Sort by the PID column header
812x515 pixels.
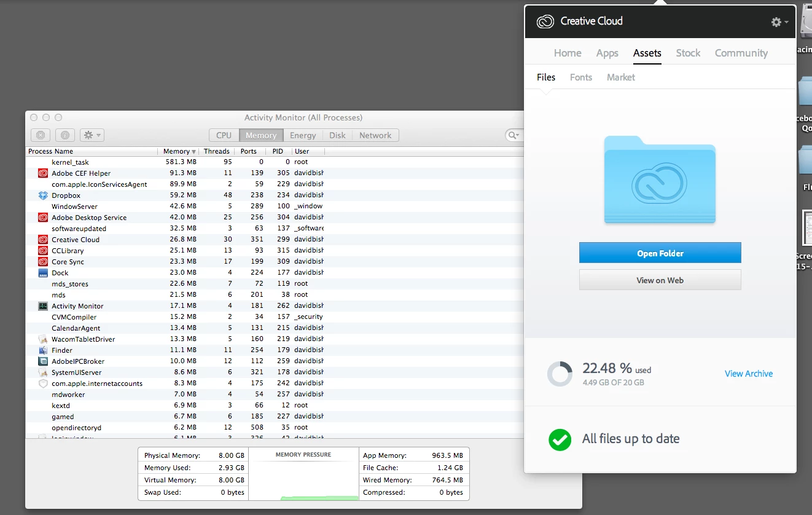[x=278, y=151]
